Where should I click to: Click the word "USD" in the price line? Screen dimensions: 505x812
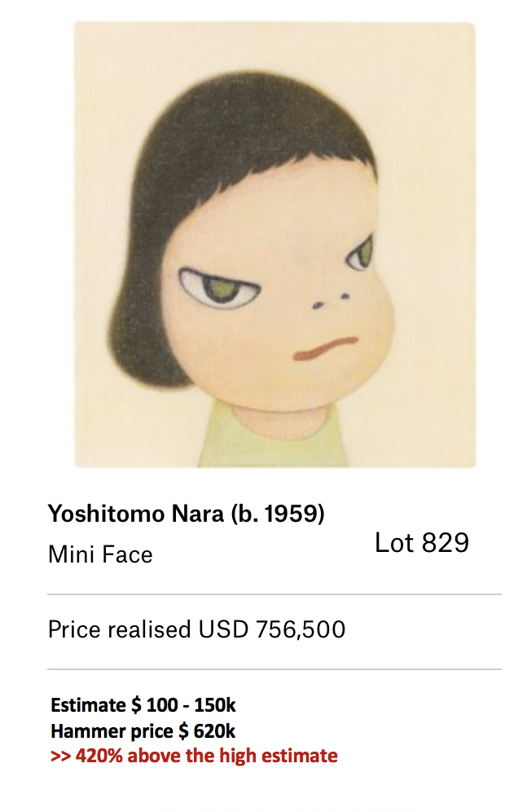223,629
